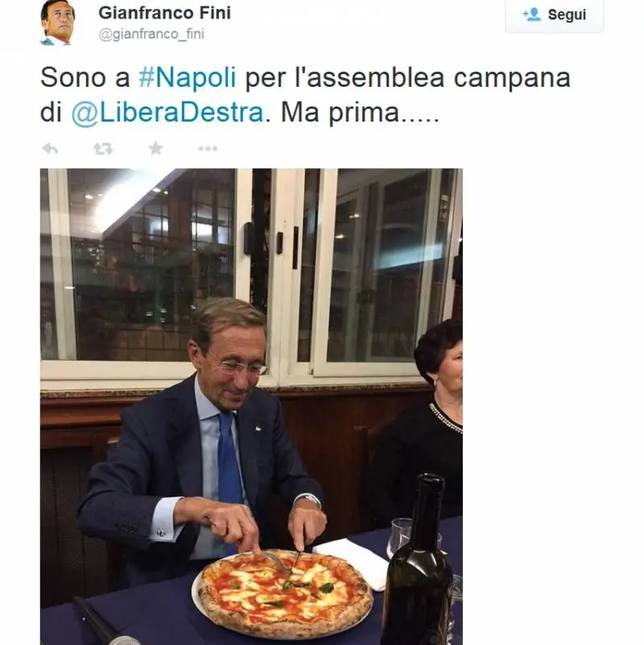644x645 pixels.
Task: Open more options via the three dots
Action: pyautogui.click(x=208, y=148)
